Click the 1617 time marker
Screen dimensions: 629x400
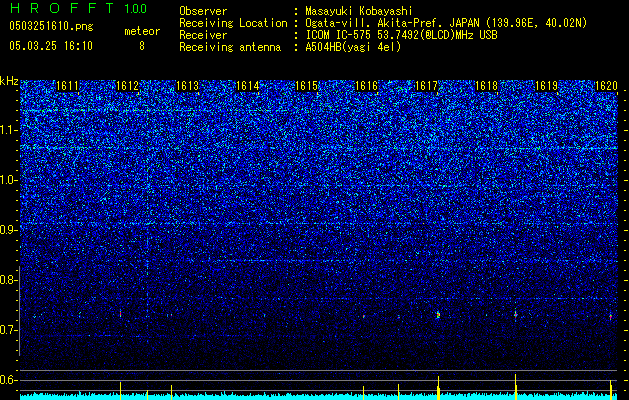(x=426, y=86)
